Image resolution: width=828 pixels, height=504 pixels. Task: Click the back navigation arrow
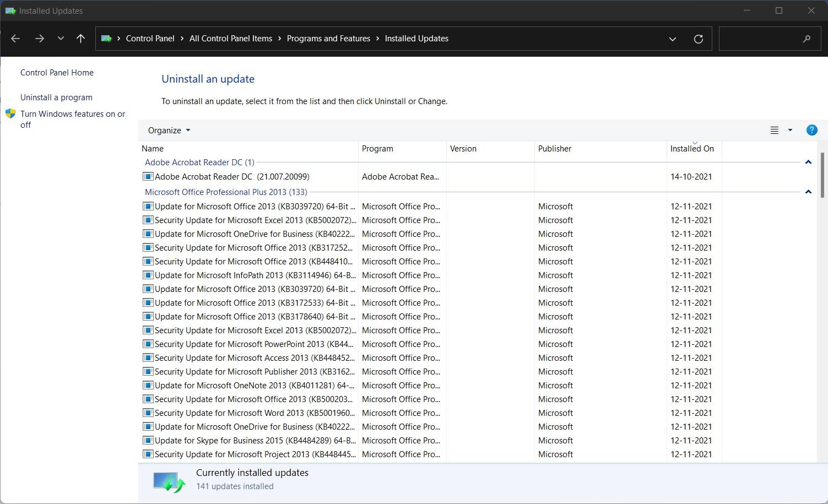(x=15, y=38)
